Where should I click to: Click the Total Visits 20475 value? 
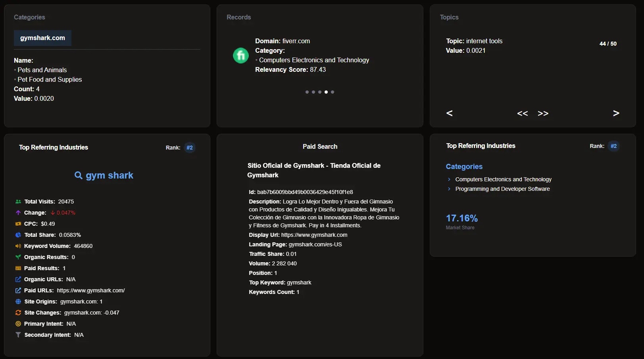(66, 202)
